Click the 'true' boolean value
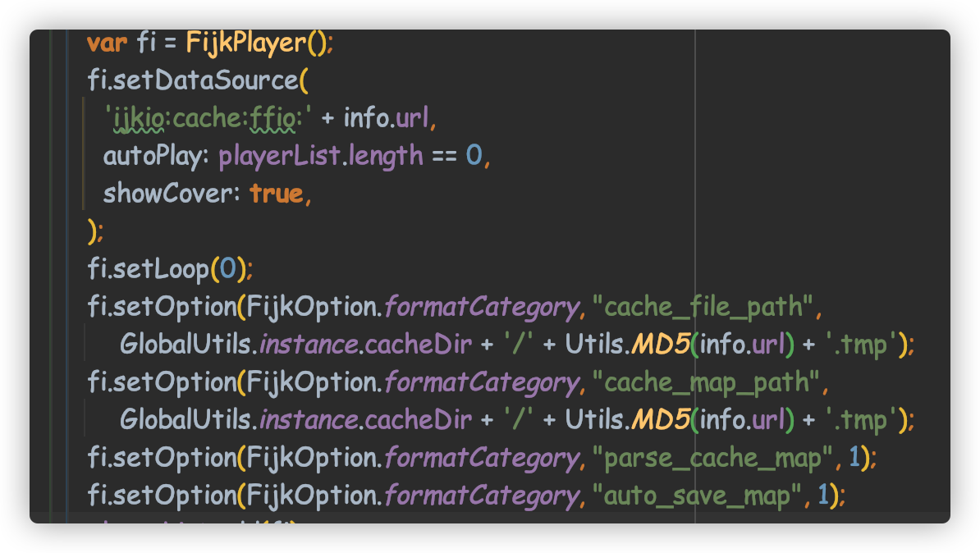Image resolution: width=980 pixels, height=553 pixels. (x=277, y=194)
